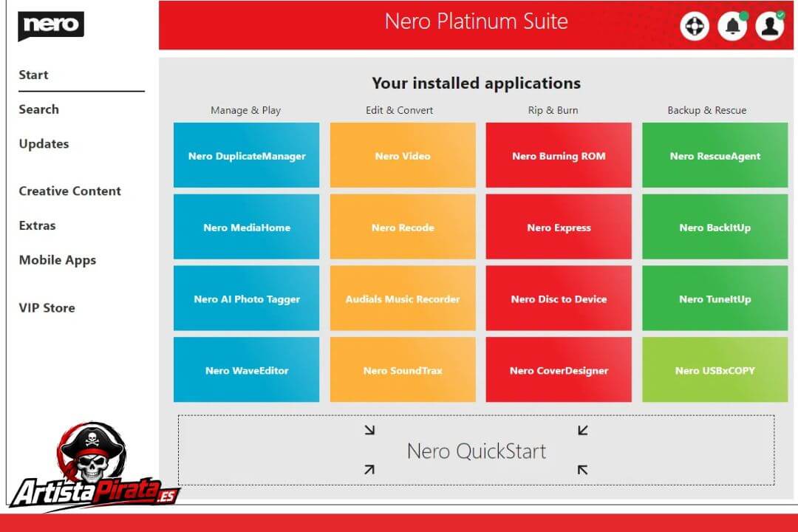The width and height of the screenshot is (798, 532).
Task: Click the Manage & Play column heading
Action: coord(246,110)
